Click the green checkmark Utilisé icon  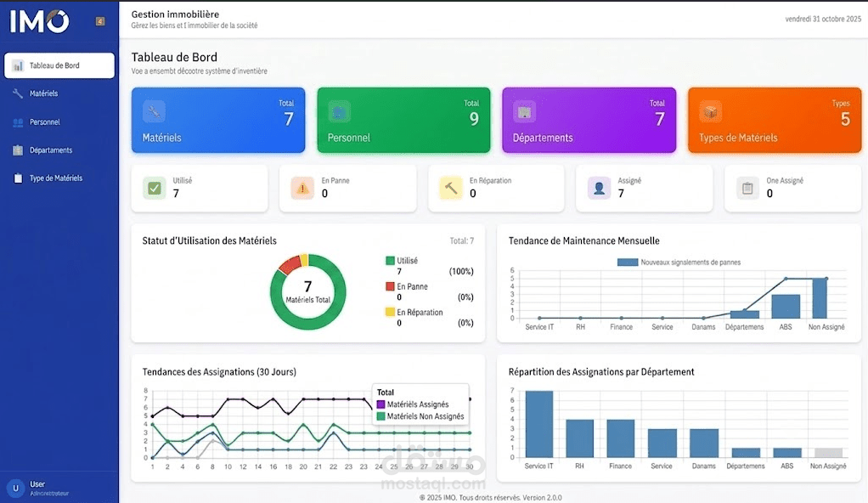point(155,188)
